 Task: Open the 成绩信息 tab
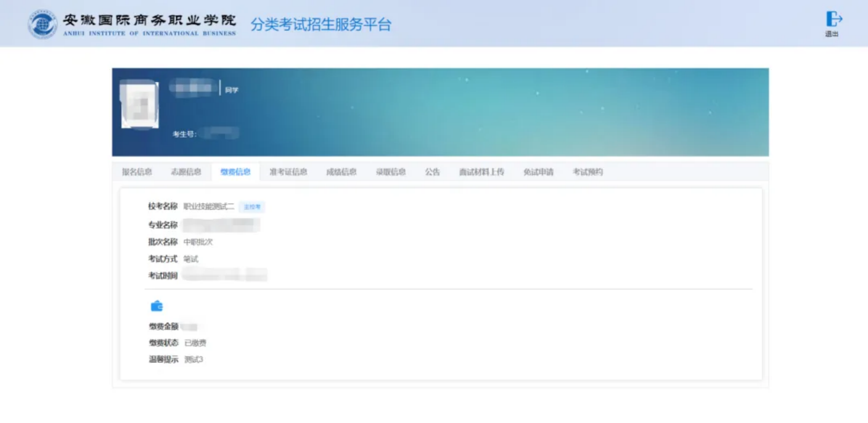tap(341, 172)
